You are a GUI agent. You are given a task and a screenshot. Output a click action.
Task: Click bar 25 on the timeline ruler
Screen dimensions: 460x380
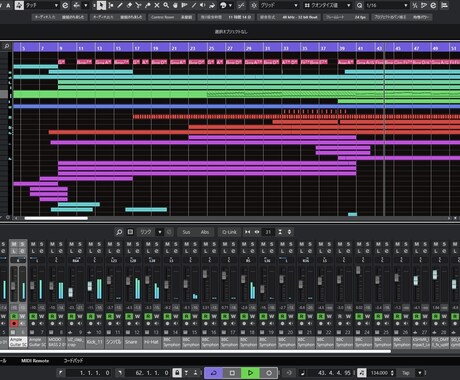[x=211, y=48]
